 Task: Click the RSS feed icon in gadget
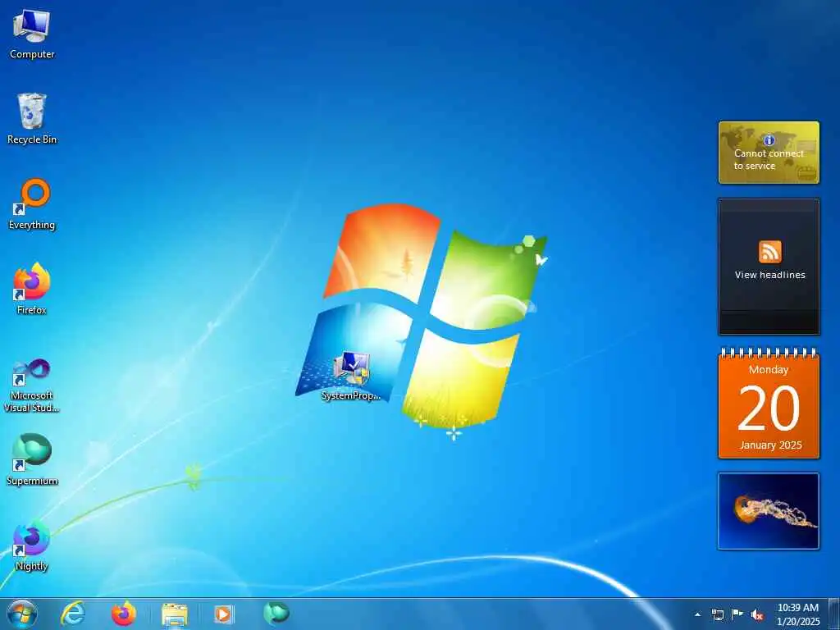[x=769, y=252]
